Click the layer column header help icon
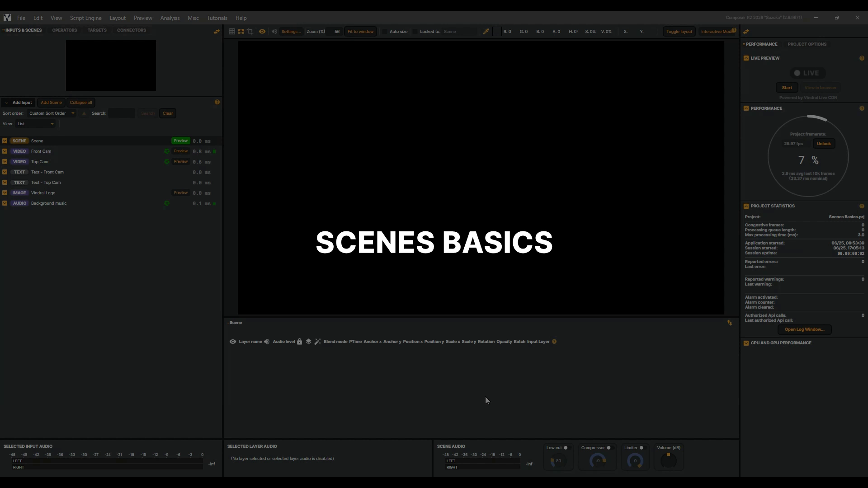Screen dimensions: 868x488 [554, 342]
